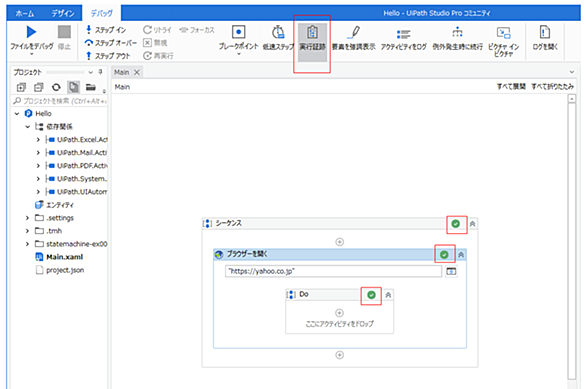Screen dimensions: 586x389
Task: Pin the プロジェクト panel
Action: point(100,72)
